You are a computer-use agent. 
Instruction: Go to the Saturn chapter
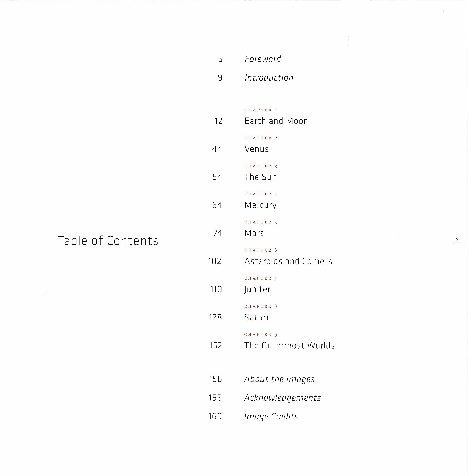(257, 317)
